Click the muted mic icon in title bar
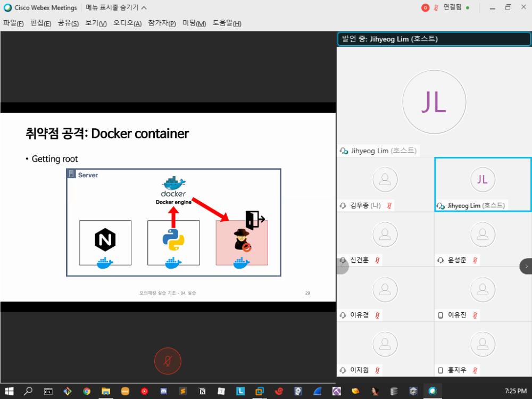The height and width of the screenshot is (399, 532). pyautogui.click(x=436, y=7)
